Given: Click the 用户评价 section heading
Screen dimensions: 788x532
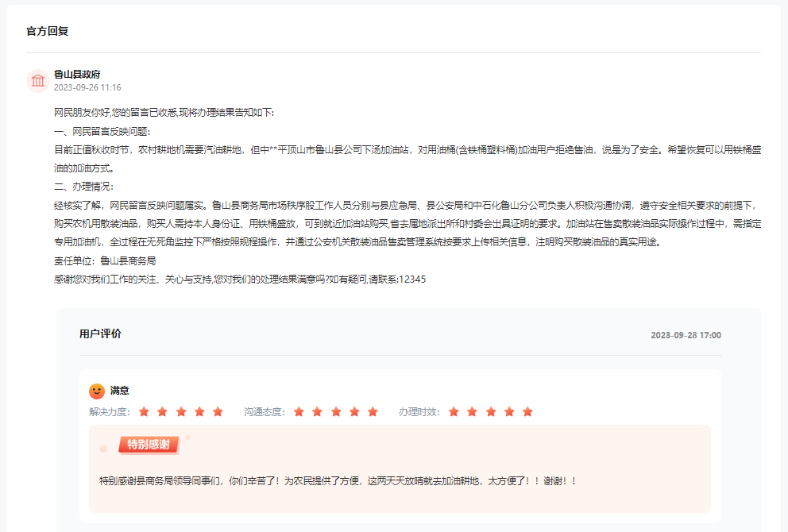Looking at the screenshot, I should 101,334.
